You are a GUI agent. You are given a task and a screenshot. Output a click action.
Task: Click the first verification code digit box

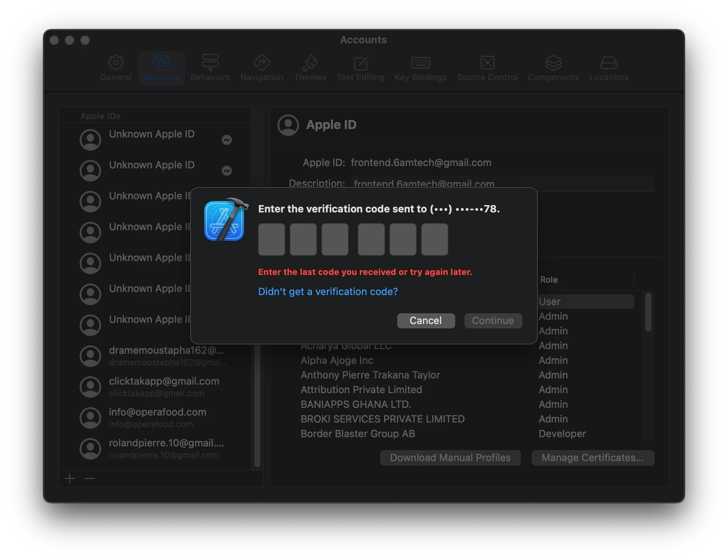click(272, 239)
